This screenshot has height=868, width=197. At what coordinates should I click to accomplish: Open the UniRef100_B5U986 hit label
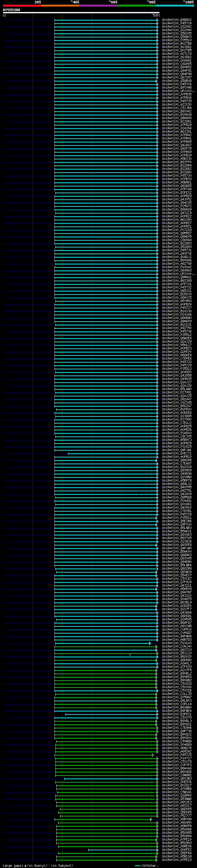tap(176, 829)
